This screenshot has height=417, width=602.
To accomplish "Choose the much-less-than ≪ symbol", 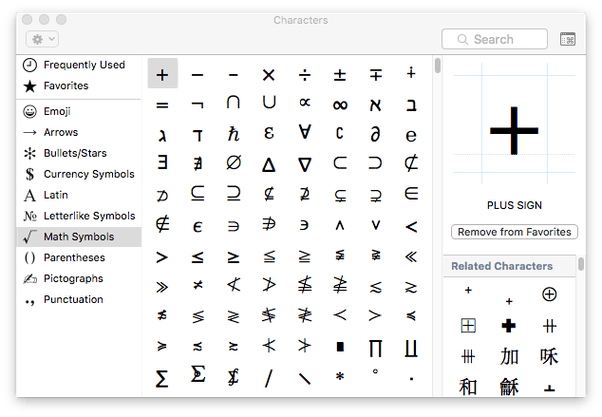I will [411, 256].
